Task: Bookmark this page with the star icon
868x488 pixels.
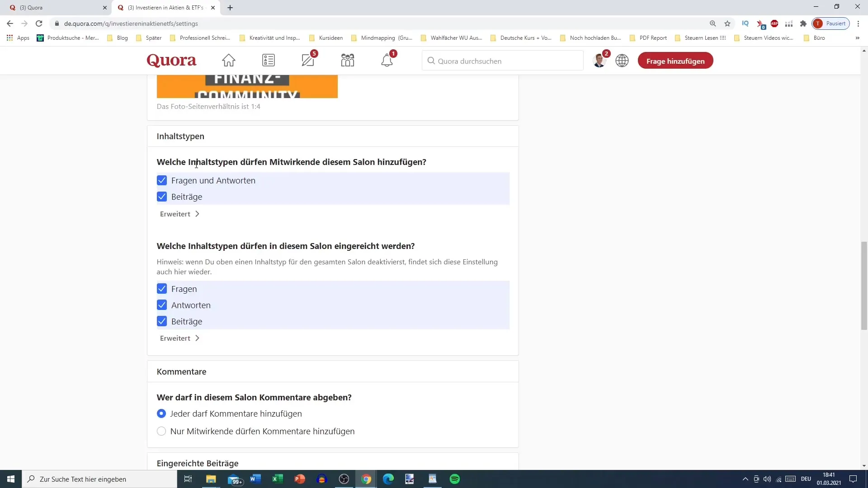Action: (x=727, y=23)
